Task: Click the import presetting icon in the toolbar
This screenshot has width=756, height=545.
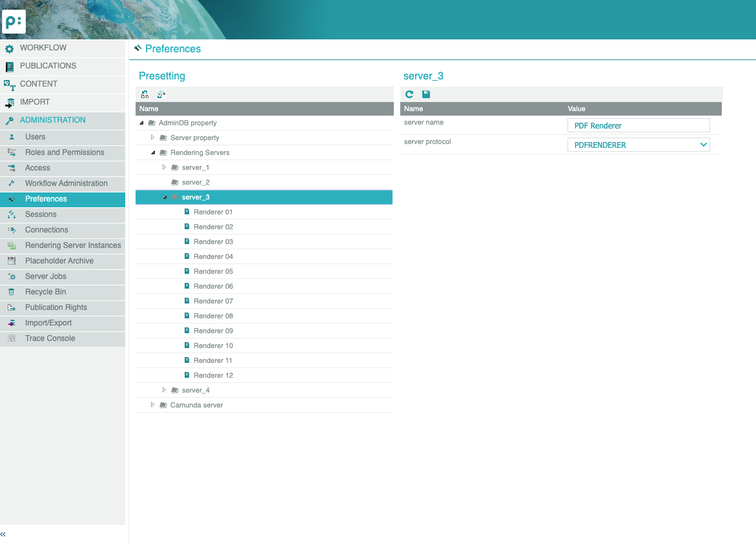Action: (160, 94)
